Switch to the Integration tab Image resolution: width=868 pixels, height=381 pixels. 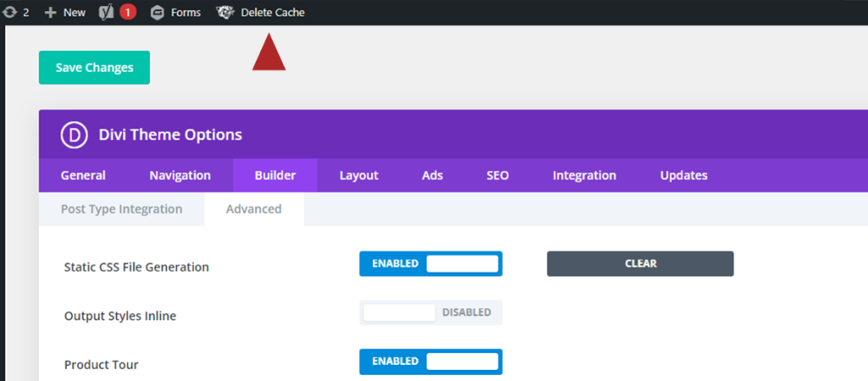pos(584,176)
